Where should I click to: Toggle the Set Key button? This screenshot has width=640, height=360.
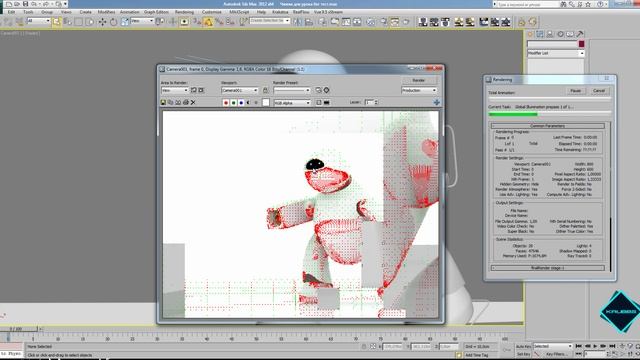click(523, 354)
